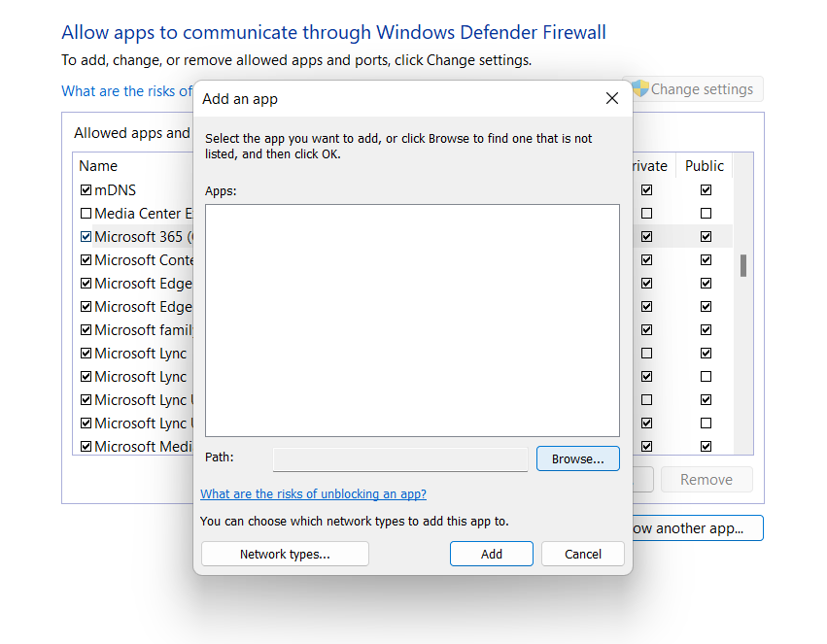The image size is (827, 644).
Task: Select the 'Media Center E' entry text
Action: click(x=144, y=214)
